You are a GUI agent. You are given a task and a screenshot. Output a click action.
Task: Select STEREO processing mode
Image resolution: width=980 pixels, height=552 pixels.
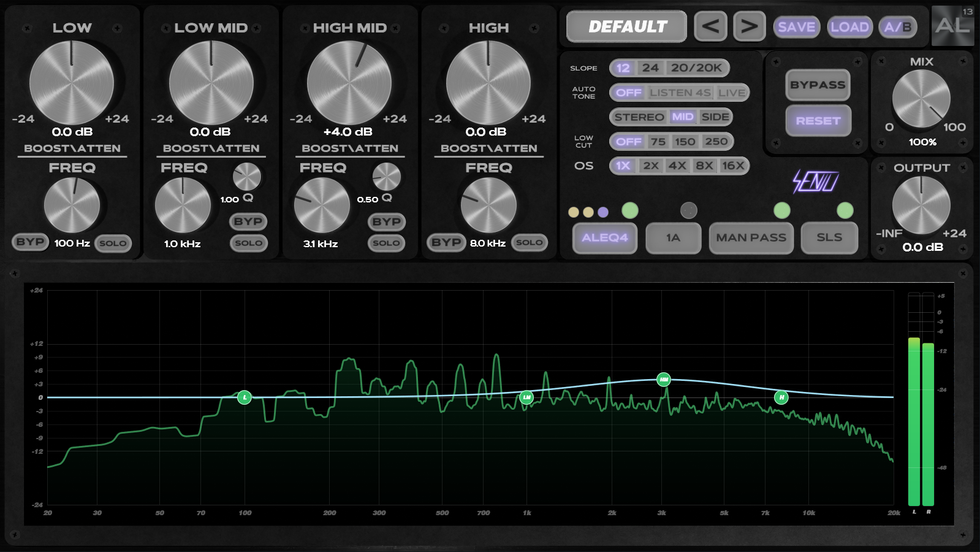(x=639, y=117)
